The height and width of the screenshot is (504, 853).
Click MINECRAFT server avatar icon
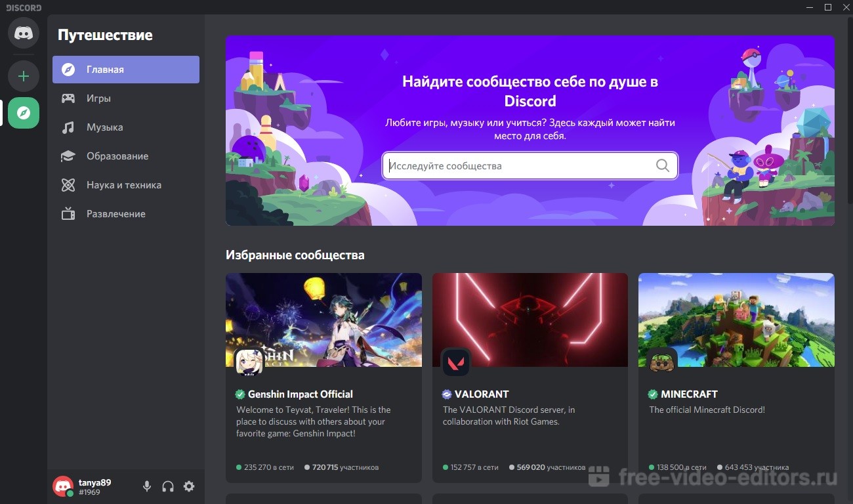(x=662, y=362)
